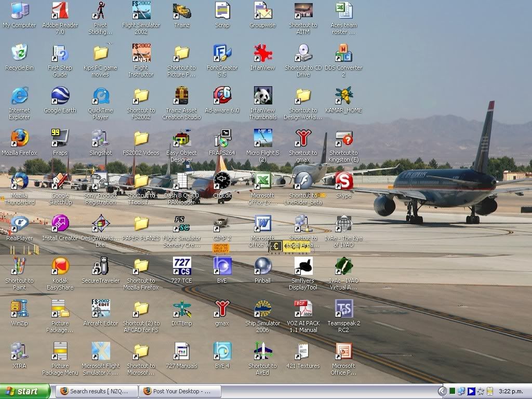Switch to Search results Firefox taskbar window
The image size is (532, 399).
95,391
